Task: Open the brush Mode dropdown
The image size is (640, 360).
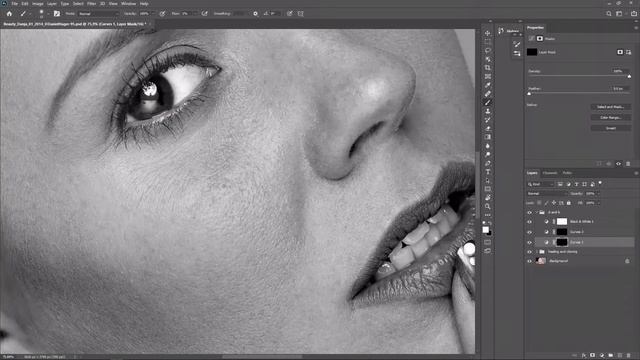Action: click(x=98, y=13)
